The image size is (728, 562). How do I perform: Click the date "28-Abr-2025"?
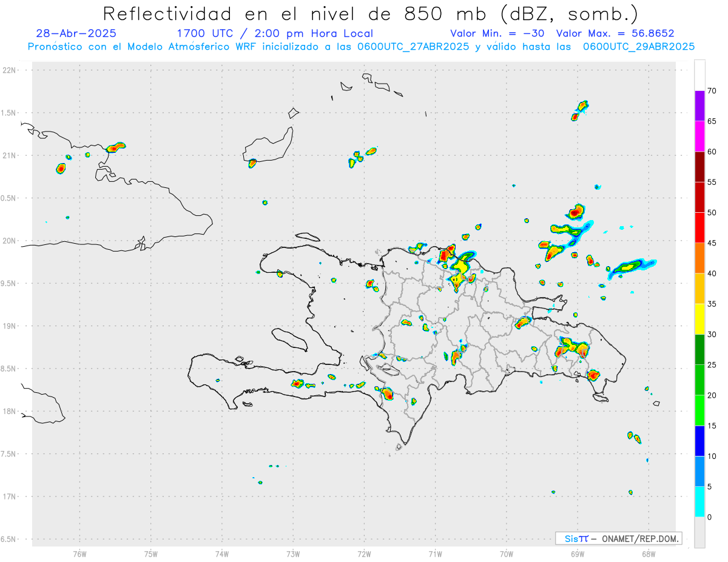76,33
